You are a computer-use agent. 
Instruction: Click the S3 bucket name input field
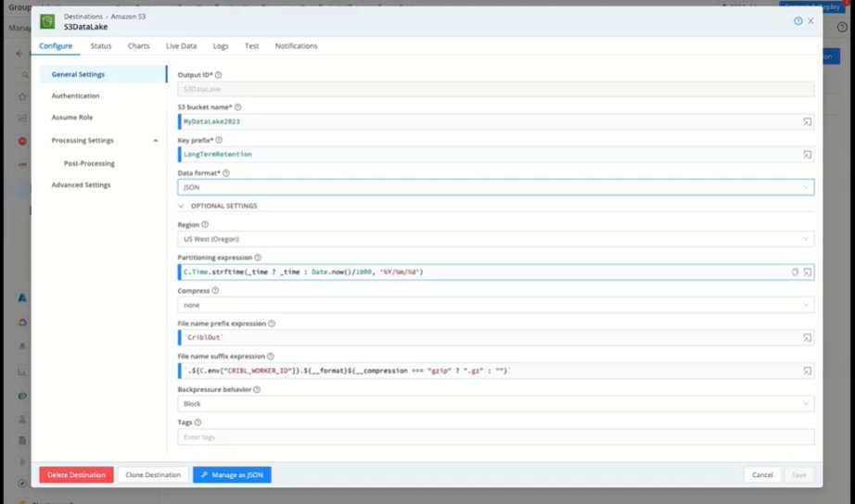(x=496, y=122)
